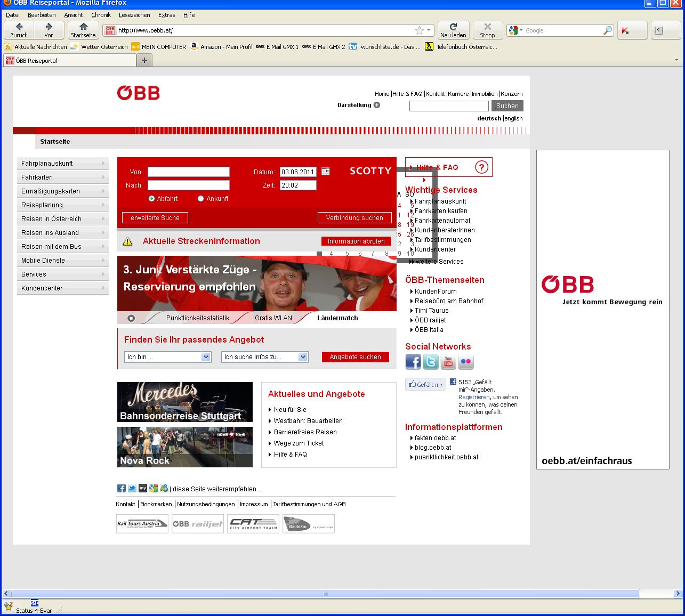Click the Verbindung suchen button
This screenshot has height=616, width=685.
354,218
